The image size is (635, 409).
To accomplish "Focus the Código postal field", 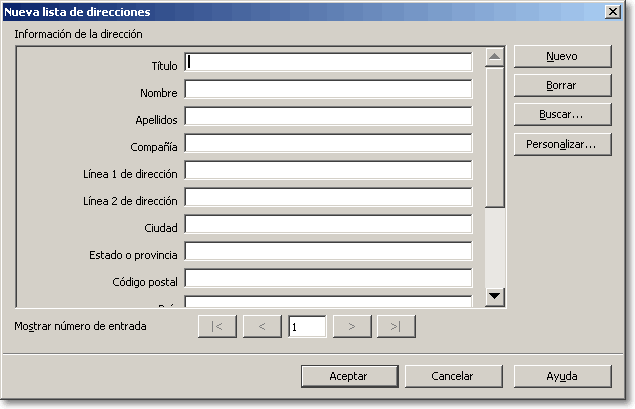I will click(x=328, y=279).
